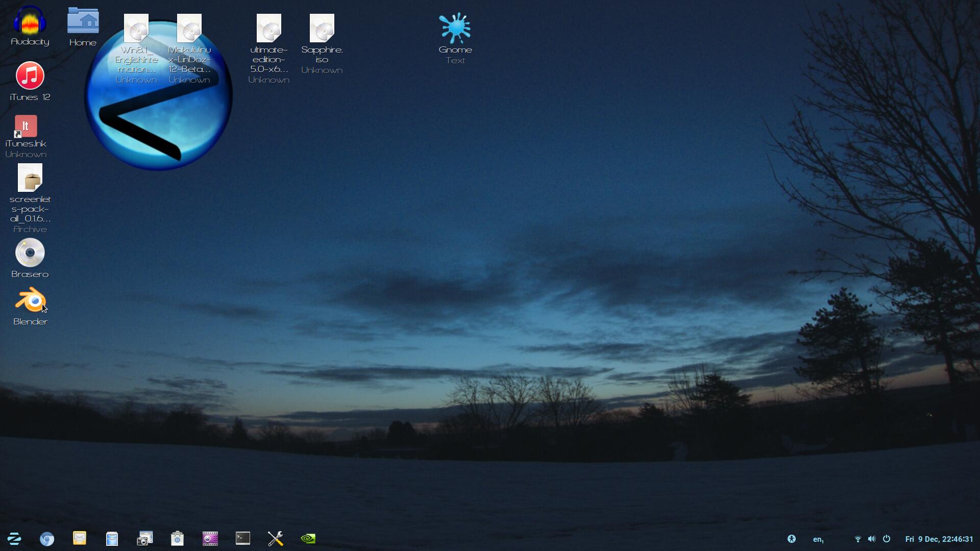
Task: Open the volume control in the tray
Action: click(x=872, y=539)
